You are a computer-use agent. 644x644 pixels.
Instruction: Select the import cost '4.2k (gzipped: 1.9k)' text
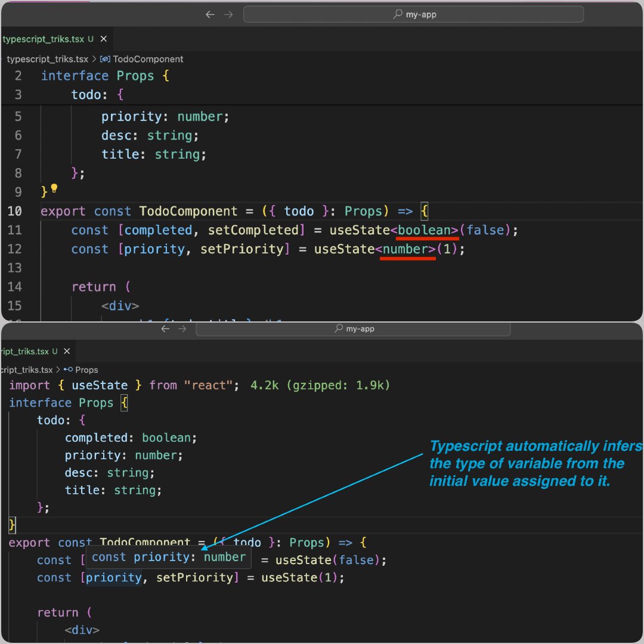tap(320, 385)
